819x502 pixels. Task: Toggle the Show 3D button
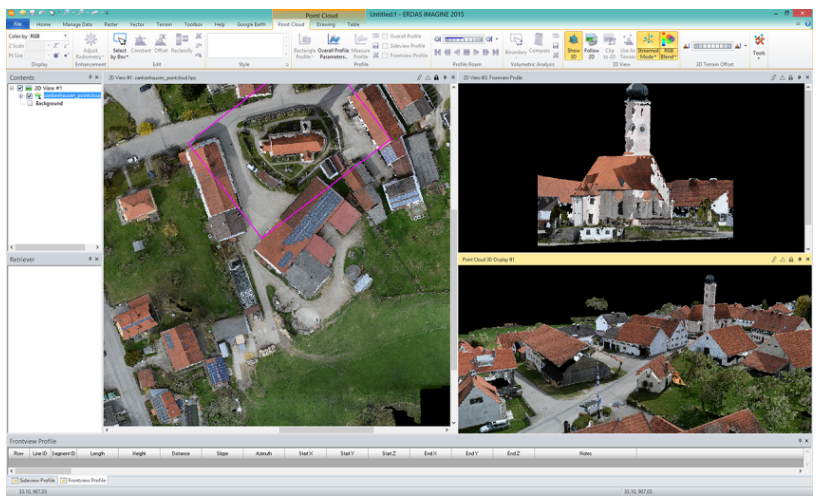click(x=573, y=44)
